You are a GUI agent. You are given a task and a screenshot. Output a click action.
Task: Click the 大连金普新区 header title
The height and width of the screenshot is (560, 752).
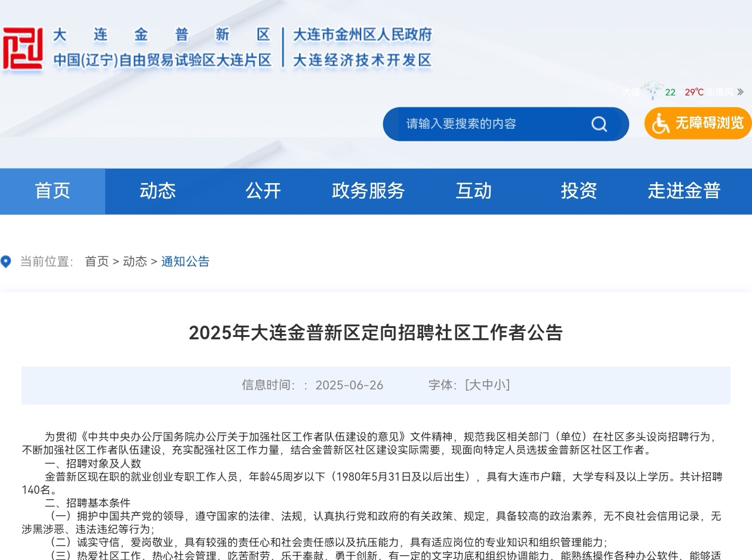click(x=162, y=35)
